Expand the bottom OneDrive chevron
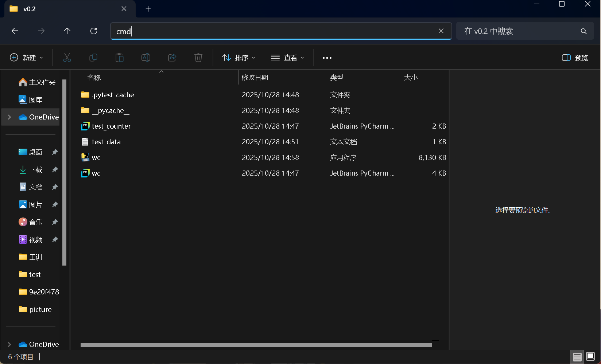 9,344
